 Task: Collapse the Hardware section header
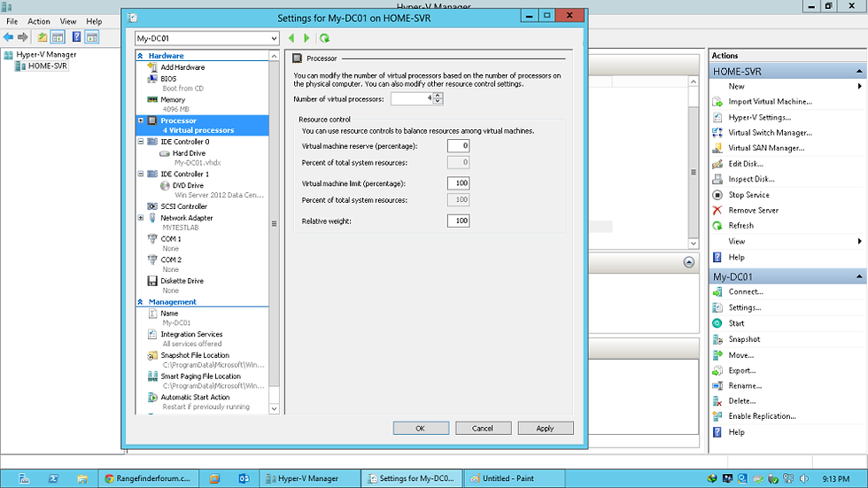tap(141, 56)
